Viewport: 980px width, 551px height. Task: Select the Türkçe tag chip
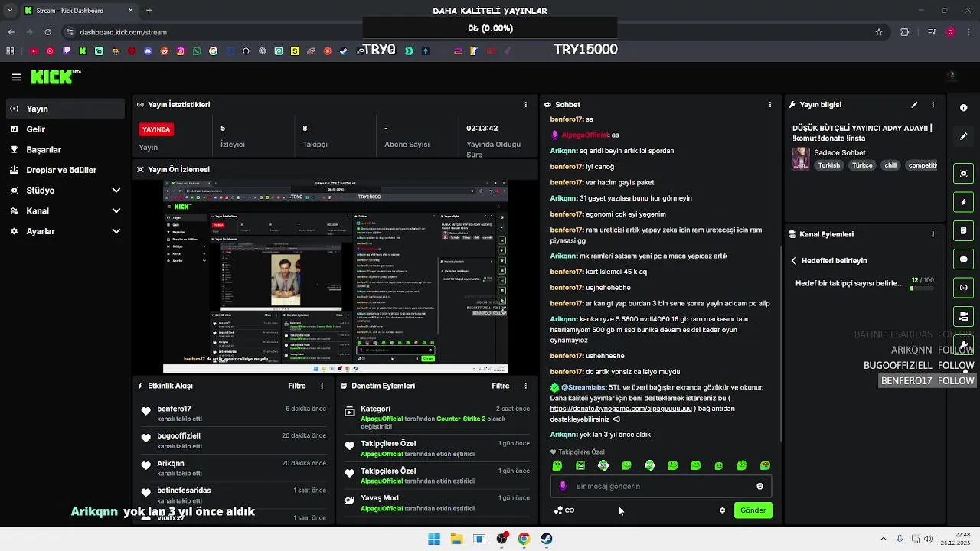(862, 165)
